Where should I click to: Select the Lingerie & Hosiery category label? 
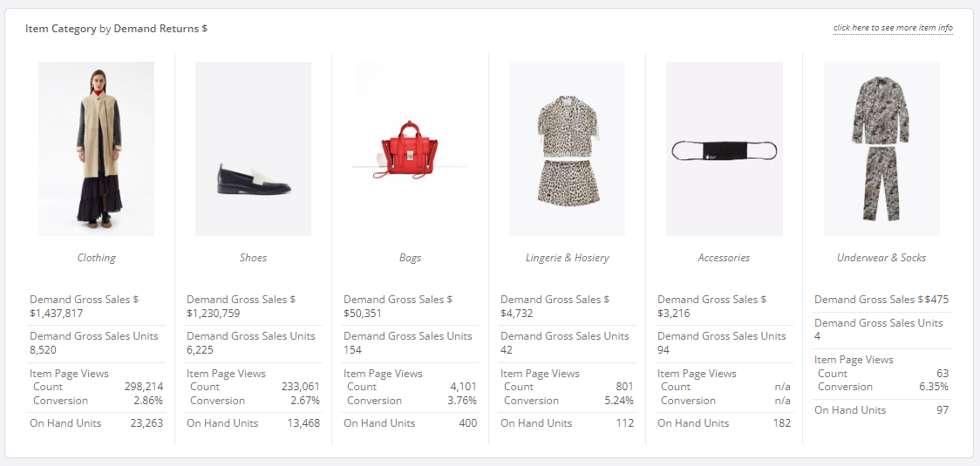tap(567, 257)
